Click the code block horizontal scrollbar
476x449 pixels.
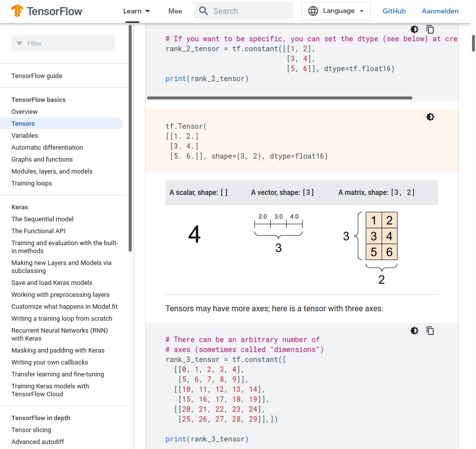tap(280, 98)
